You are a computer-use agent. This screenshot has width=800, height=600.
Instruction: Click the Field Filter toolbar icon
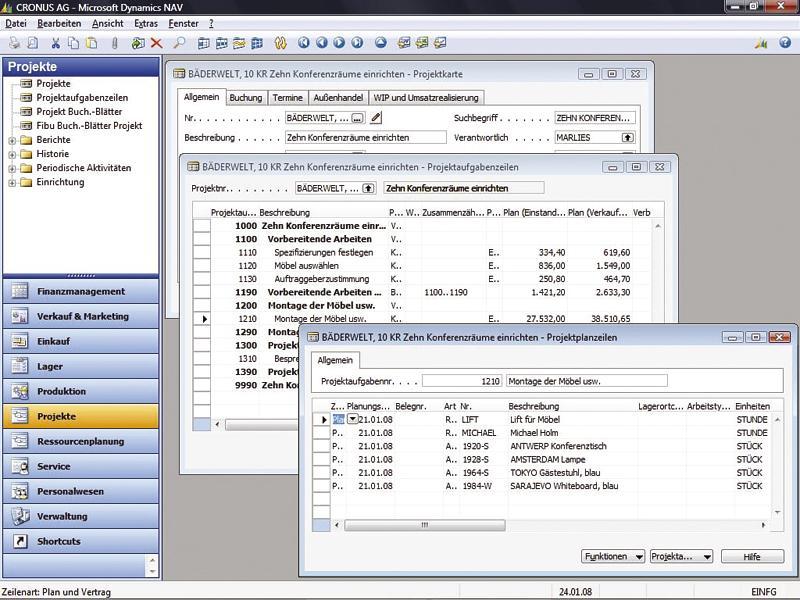(203, 43)
